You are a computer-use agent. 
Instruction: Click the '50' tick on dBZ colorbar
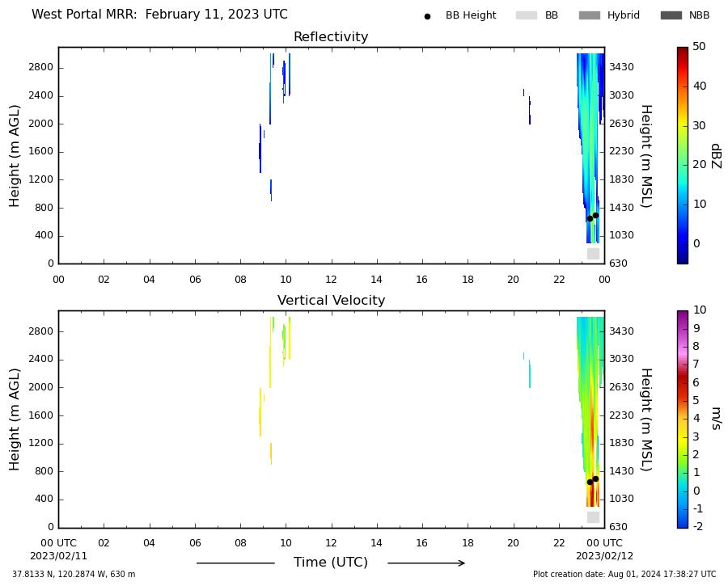point(699,46)
